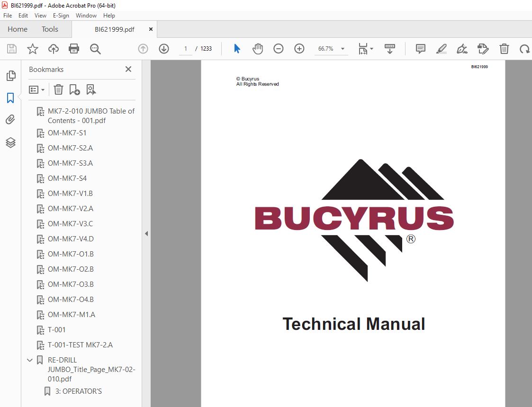Open the Edit menu
The width and height of the screenshot is (532, 407).
pos(23,16)
